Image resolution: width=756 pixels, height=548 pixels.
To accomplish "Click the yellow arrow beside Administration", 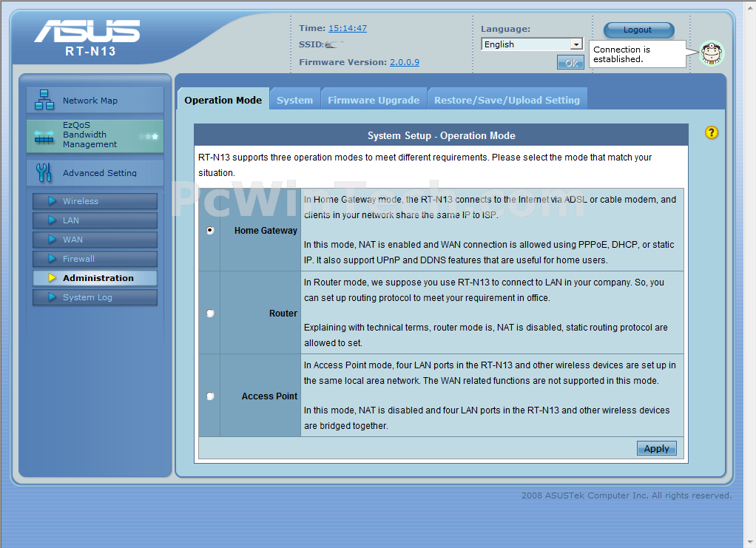I will coord(52,278).
